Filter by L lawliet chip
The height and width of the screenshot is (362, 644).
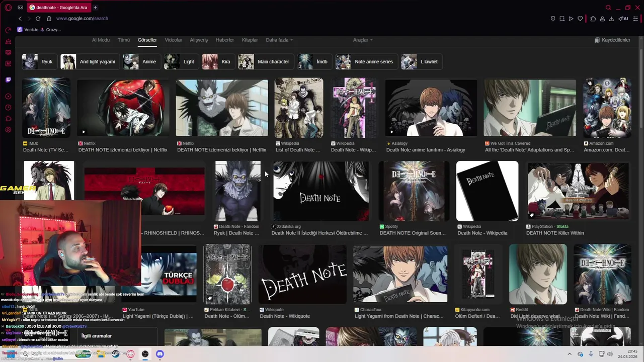point(422,62)
